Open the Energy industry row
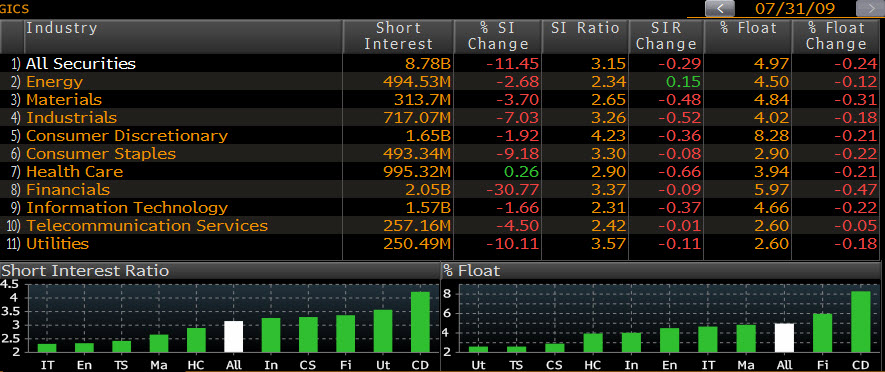885x372 pixels. coord(442,82)
